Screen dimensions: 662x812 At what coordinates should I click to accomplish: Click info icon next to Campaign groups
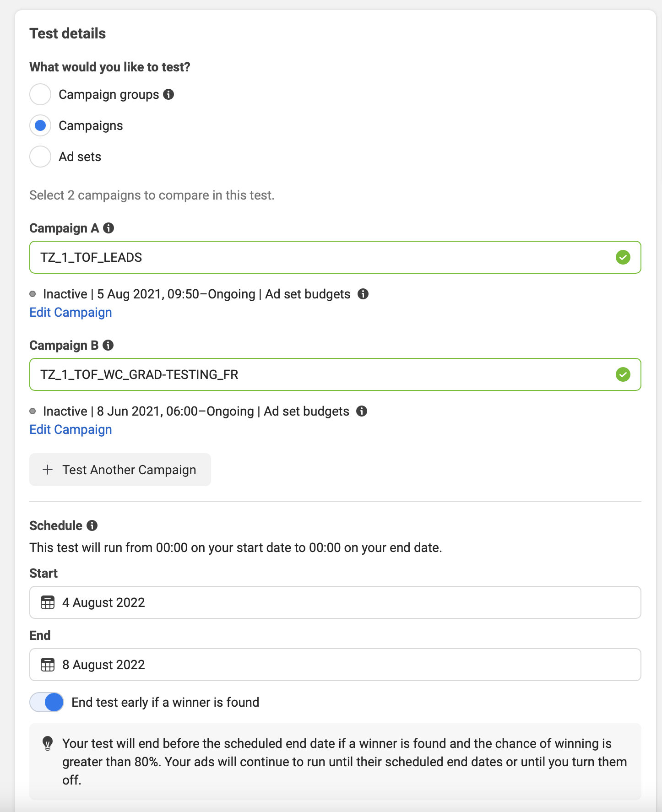tap(168, 94)
